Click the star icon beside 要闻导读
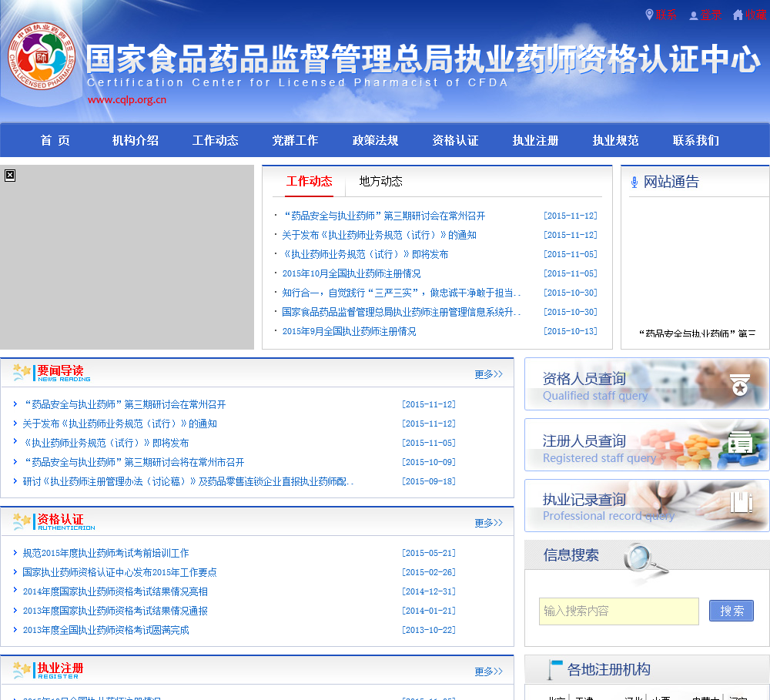This screenshot has width=770, height=700. coord(22,373)
